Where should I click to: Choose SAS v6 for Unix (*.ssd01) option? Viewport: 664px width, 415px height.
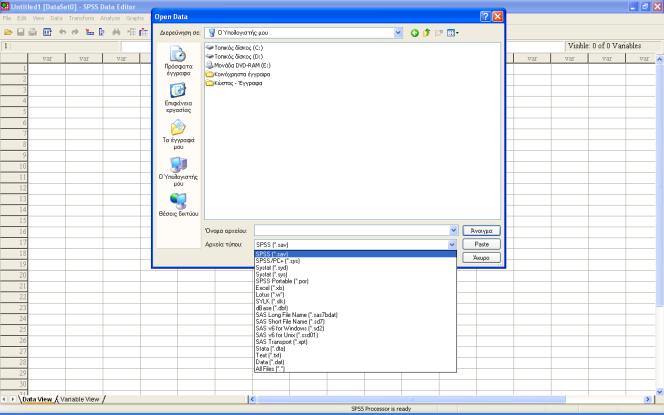coord(355,335)
